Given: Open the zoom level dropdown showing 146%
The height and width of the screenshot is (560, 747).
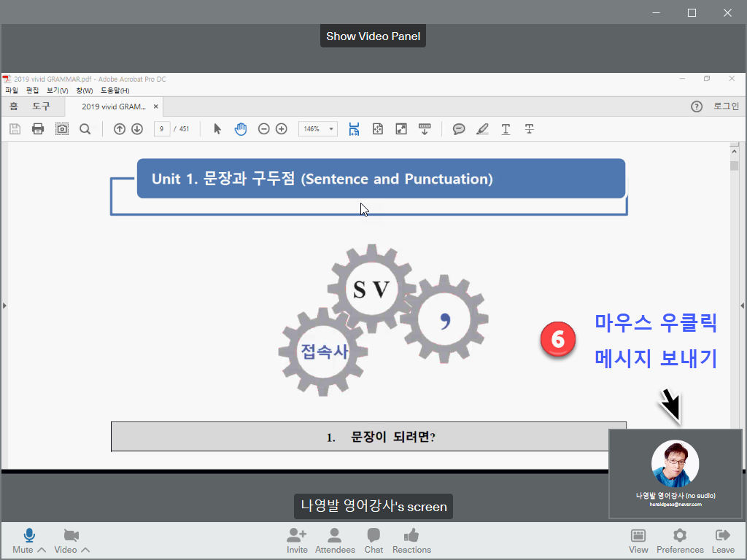Looking at the screenshot, I should pos(317,129).
